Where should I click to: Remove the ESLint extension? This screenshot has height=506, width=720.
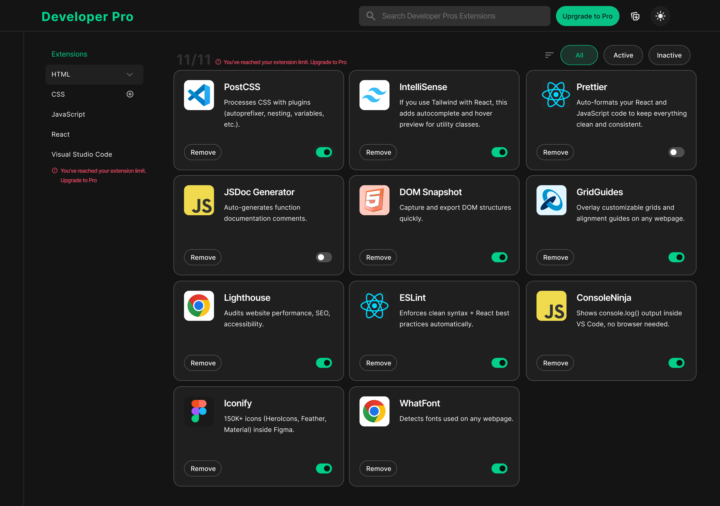tap(378, 363)
